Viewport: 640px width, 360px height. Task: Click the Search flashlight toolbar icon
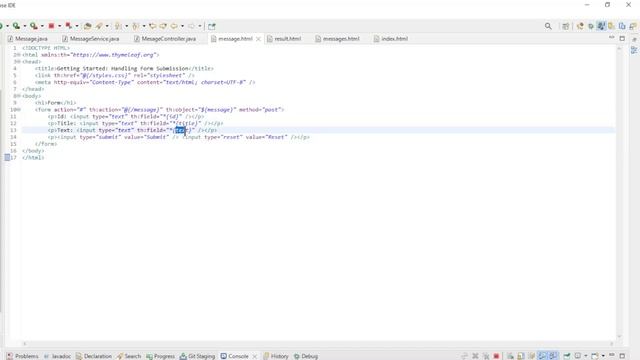coord(99,26)
